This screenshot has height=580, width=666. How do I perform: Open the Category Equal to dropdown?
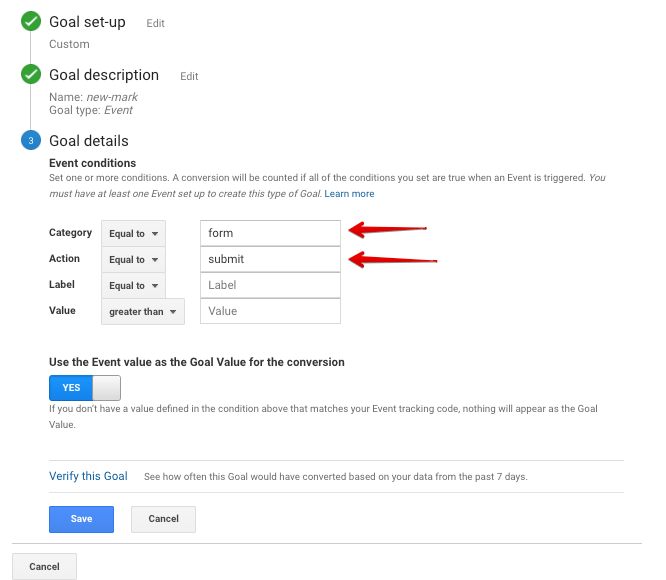click(133, 234)
